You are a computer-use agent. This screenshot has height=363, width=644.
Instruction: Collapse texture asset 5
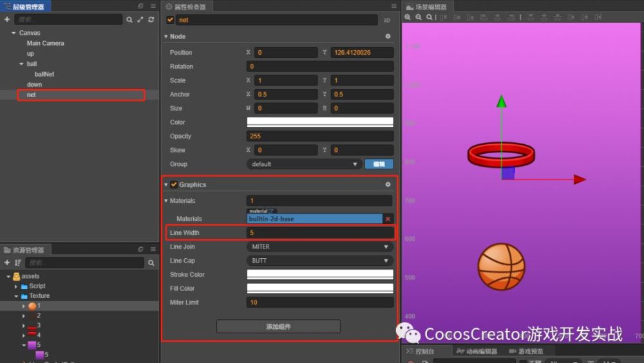click(23, 345)
